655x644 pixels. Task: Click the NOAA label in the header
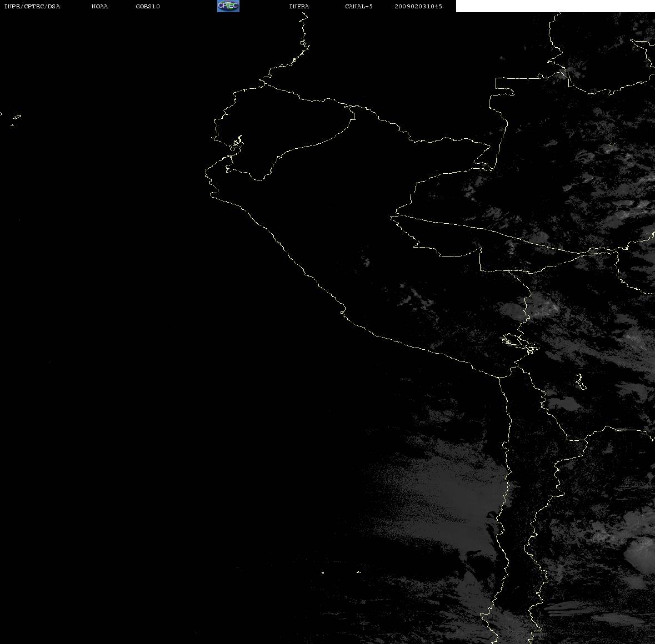[x=99, y=6]
